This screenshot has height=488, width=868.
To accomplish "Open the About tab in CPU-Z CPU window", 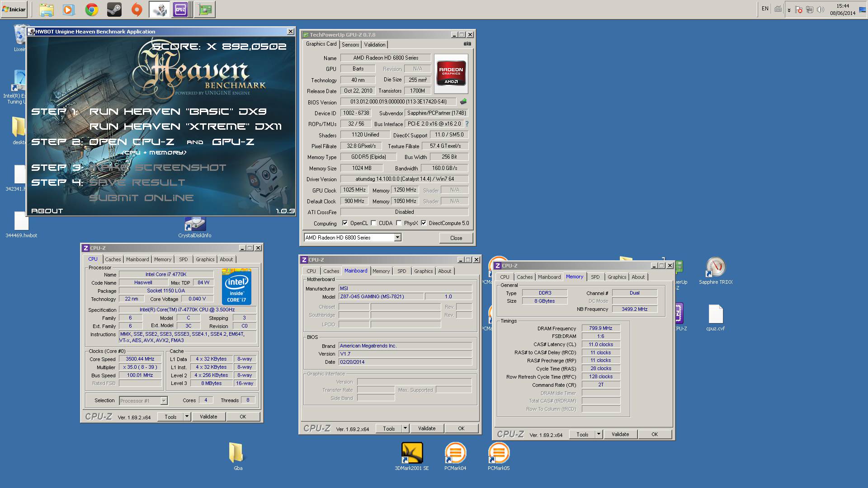I will pyautogui.click(x=226, y=259).
